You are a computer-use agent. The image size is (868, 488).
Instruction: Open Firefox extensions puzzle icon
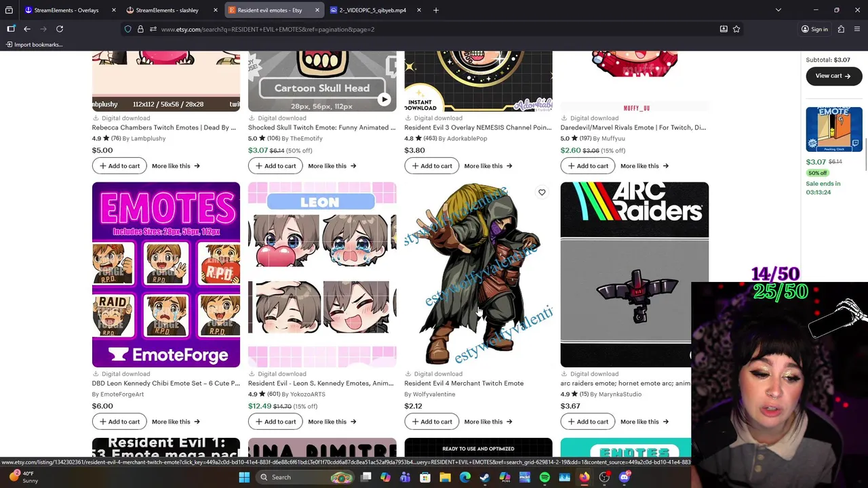(841, 29)
